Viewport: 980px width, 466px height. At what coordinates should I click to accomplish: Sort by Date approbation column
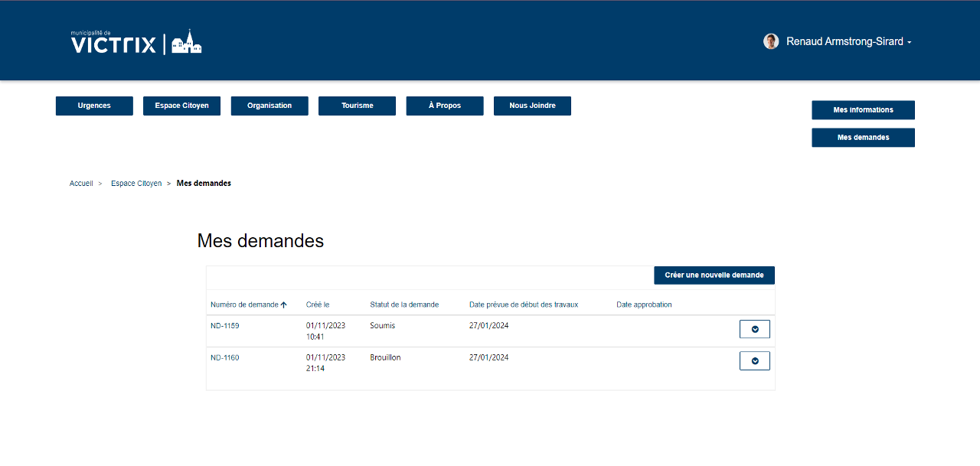point(644,305)
